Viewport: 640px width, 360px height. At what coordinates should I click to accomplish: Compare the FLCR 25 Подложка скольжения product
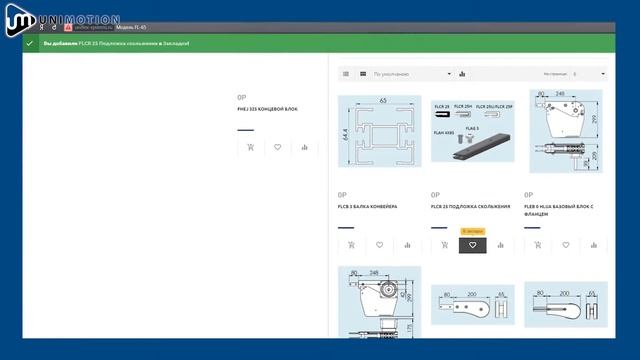[x=500, y=245]
